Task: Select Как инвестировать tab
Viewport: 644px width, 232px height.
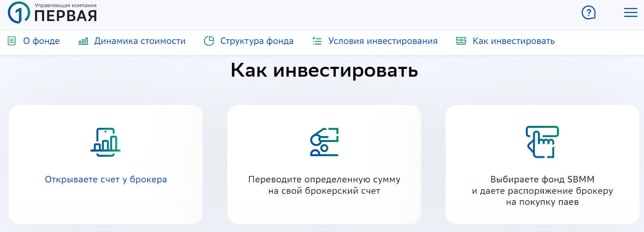Action: coord(514,41)
